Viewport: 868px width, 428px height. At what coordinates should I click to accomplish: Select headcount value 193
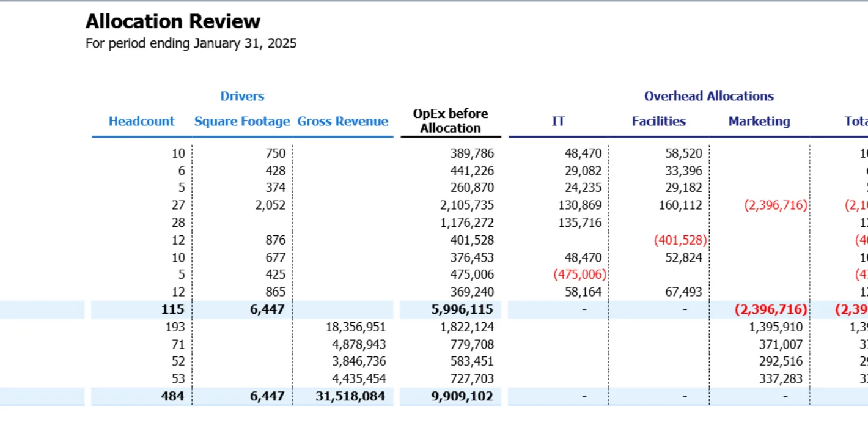pos(175,327)
